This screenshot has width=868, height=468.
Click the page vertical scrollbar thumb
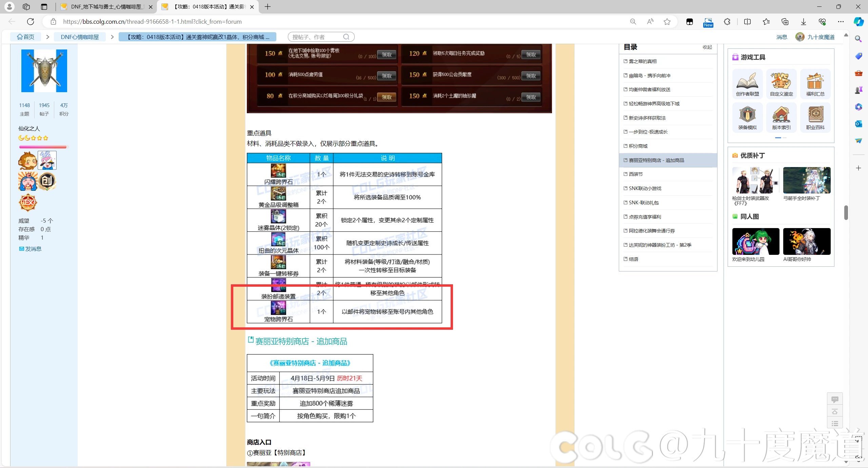pyautogui.click(x=846, y=212)
